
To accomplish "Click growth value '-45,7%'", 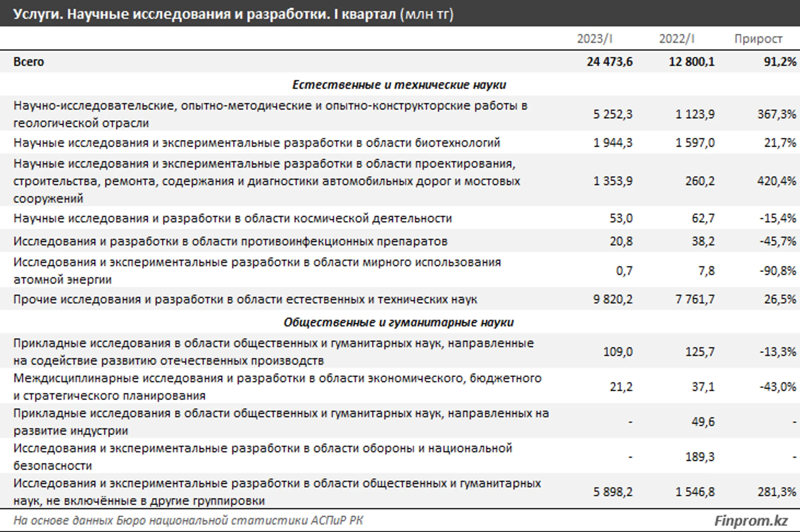I will click(778, 241).
